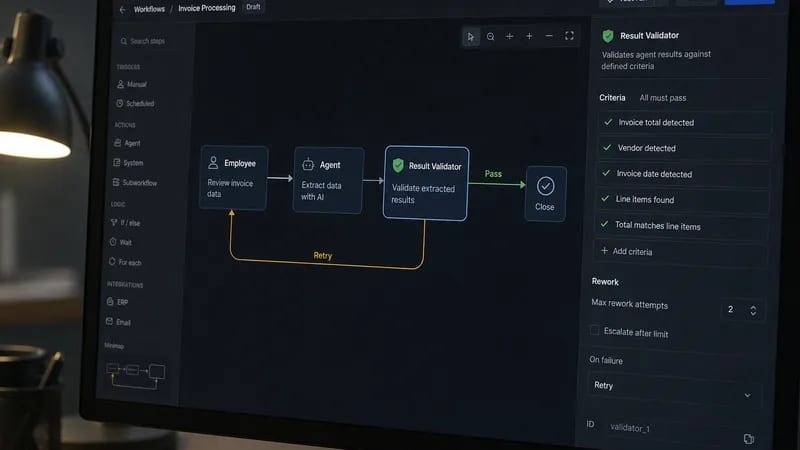Select the If / else logic step
The height and width of the screenshot is (450, 800).
point(127,223)
